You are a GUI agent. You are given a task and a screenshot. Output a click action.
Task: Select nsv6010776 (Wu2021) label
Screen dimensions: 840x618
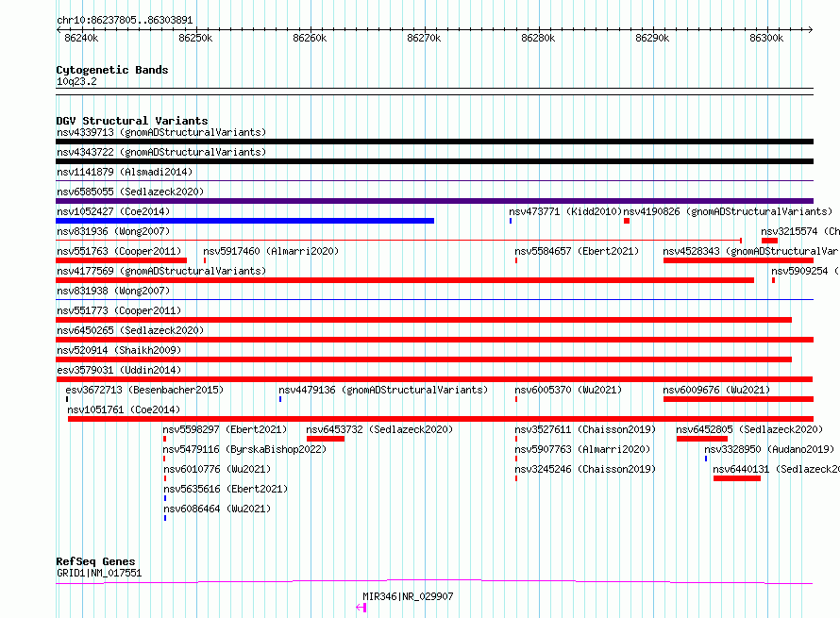217,469
